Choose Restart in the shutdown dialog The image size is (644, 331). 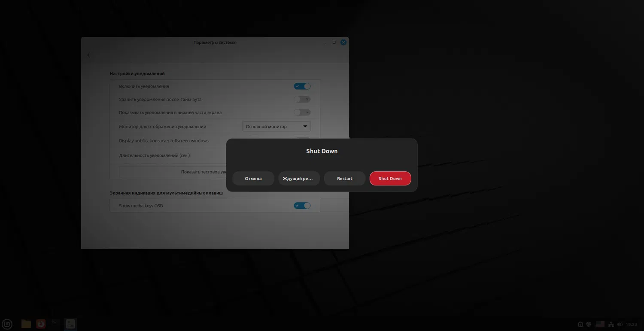pos(345,179)
